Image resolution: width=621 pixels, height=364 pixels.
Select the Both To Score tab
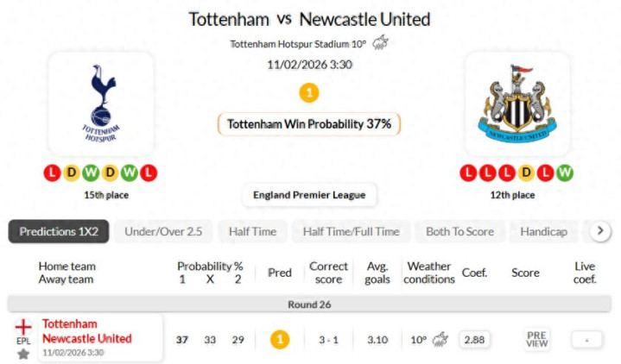[459, 231]
